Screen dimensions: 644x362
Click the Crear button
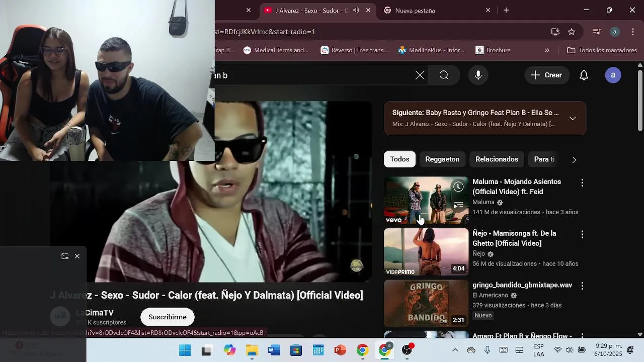(546, 75)
